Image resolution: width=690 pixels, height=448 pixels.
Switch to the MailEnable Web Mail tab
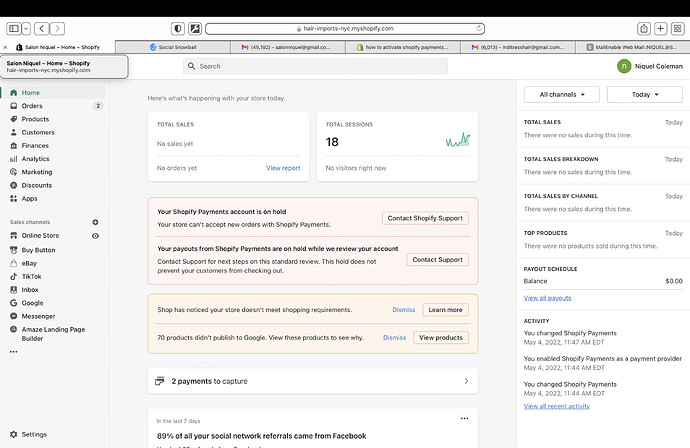click(x=632, y=47)
